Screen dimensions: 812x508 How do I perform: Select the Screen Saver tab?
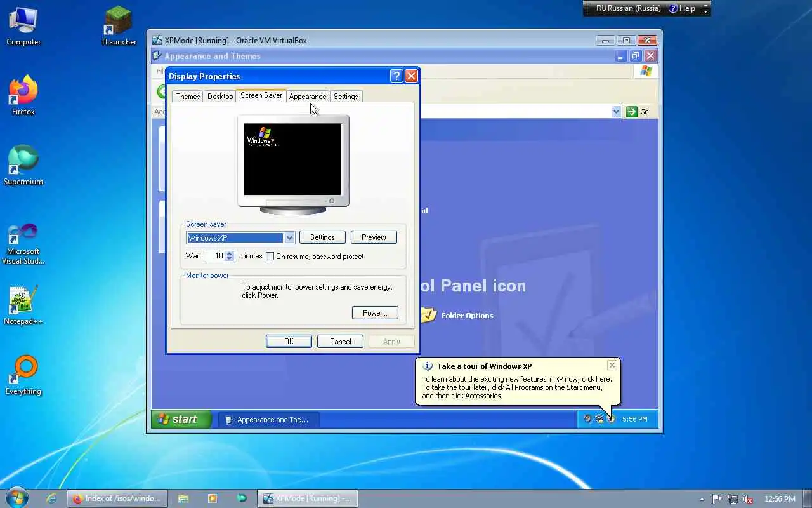click(x=261, y=95)
